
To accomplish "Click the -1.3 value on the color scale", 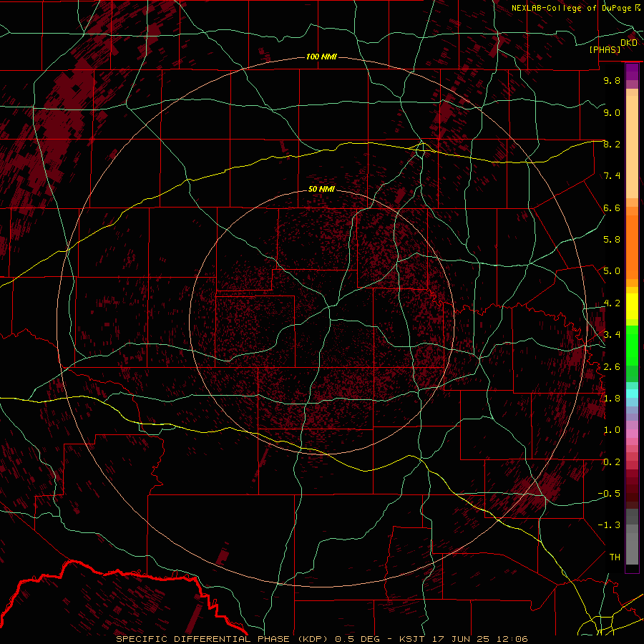I will pyautogui.click(x=609, y=525).
